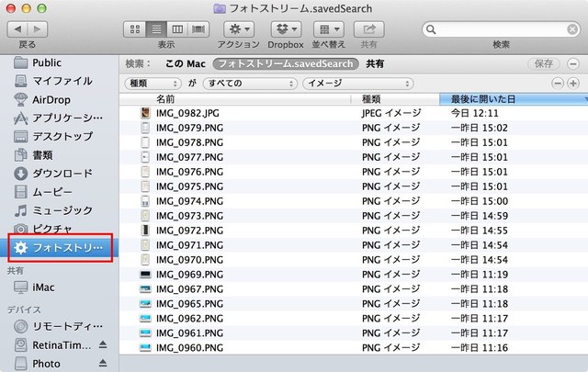Go back using the left arrow
Viewport: 588px width, 372px height.
click(18, 29)
